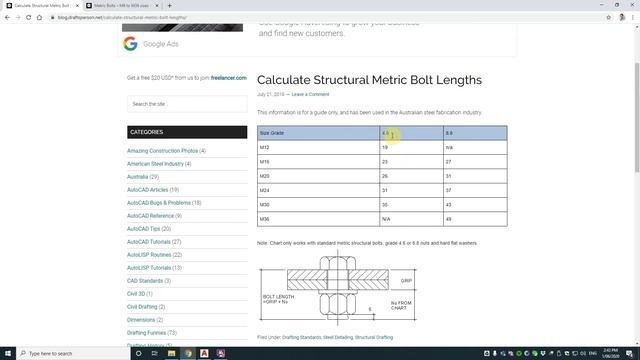This screenshot has height=360, width=640.
Task: Reload the page with the refresh icon
Action: [x=29, y=18]
